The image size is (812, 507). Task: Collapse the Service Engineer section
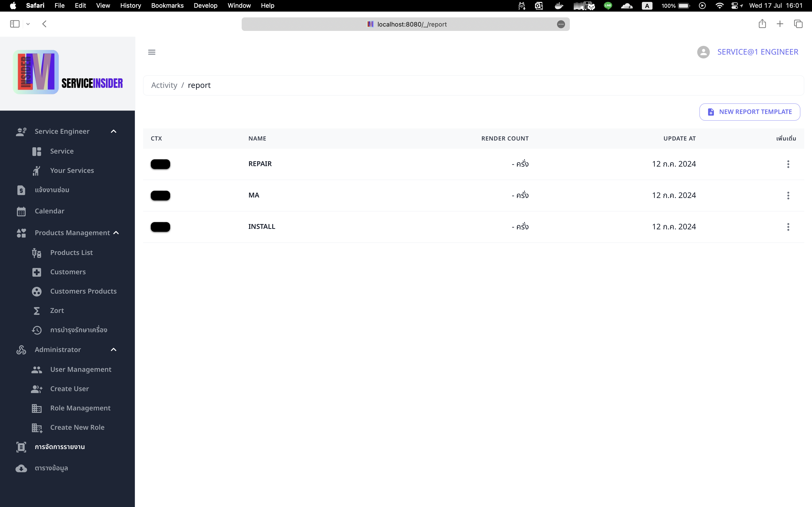[x=113, y=131]
